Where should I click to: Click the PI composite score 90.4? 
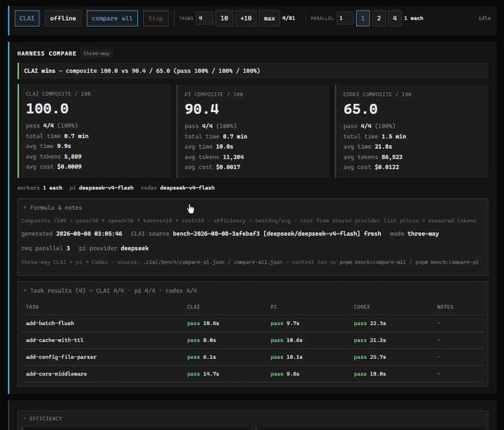[x=202, y=109]
